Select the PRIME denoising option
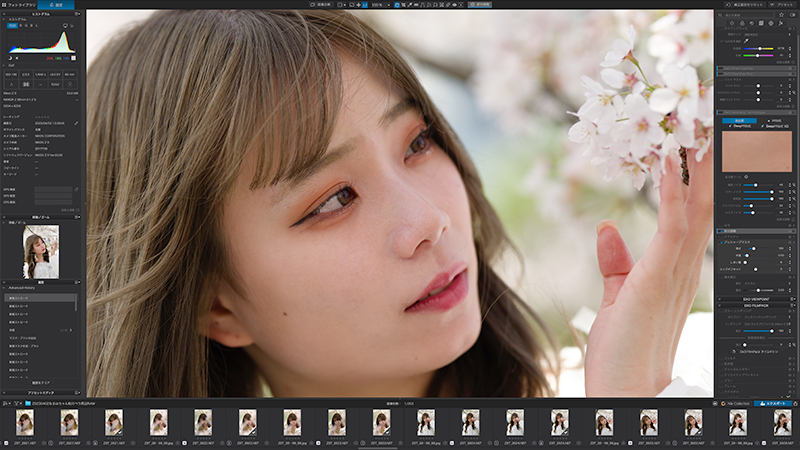 point(775,121)
